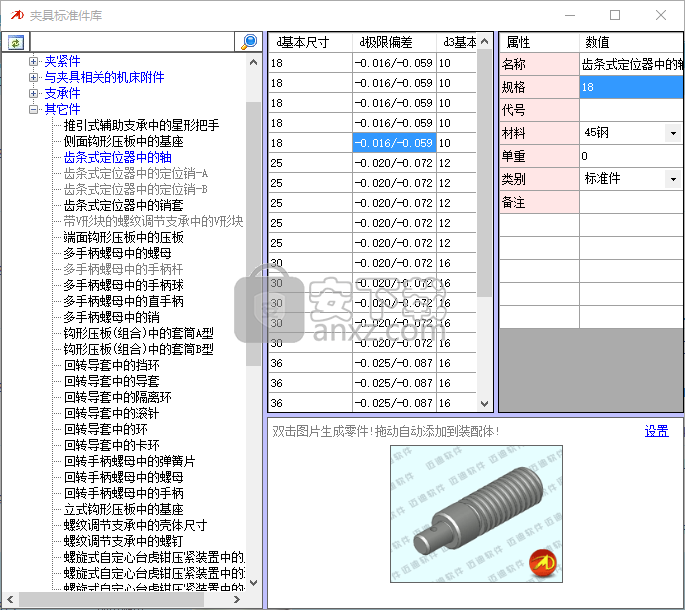Select 齿条式定位器中的轴 tree item

117,157
